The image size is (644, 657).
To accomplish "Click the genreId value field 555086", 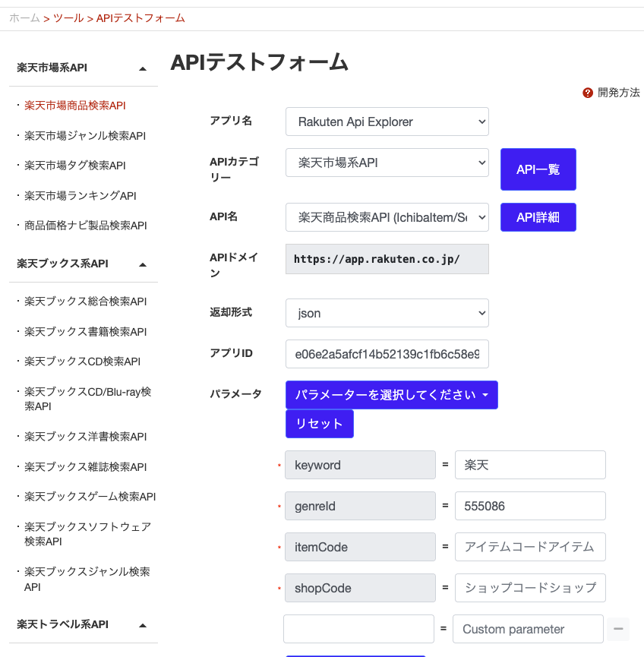I will (530, 506).
